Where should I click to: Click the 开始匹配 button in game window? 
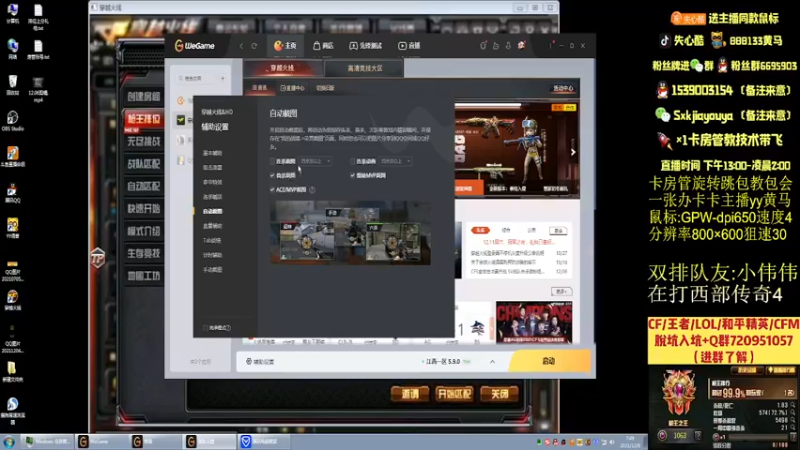[x=455, y=394]
